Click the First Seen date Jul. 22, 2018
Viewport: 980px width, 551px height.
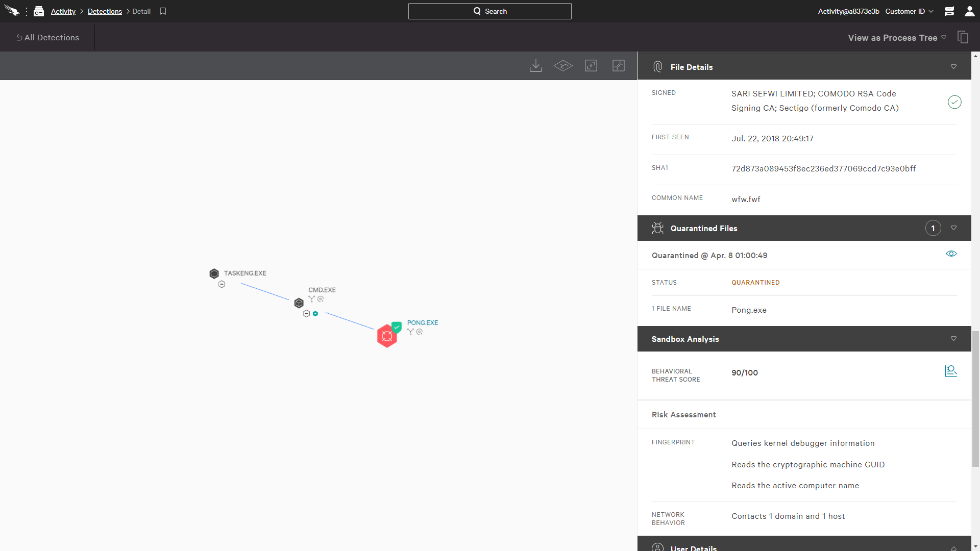pyautogui.click(x=772, y=139)
